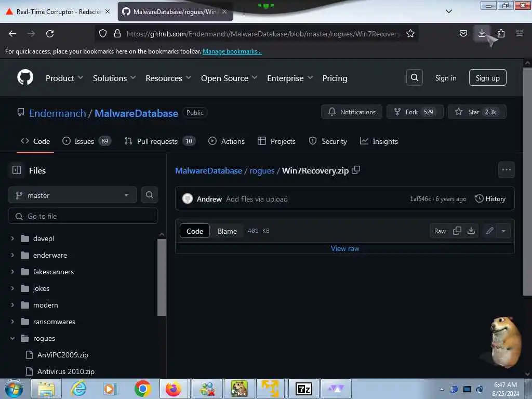The image size is (532, 399).
Task: Open the Firefox extensions puzzle icon
Action: [x=501, y=33]
